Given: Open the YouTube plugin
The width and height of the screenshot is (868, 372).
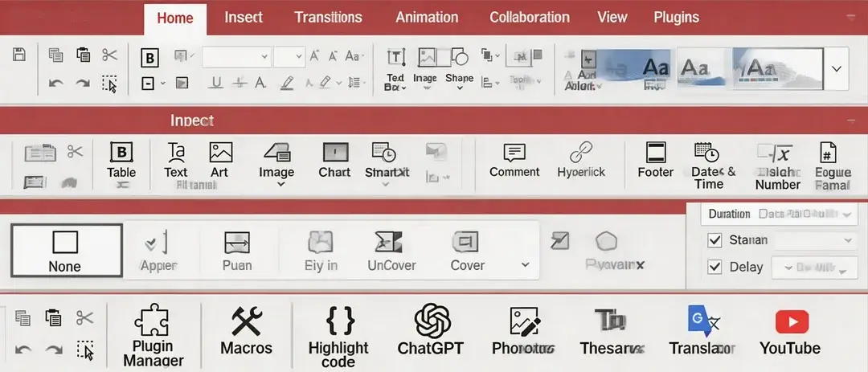Looking at the screenshot, I should pyautogui.click(x=791, y=332).
